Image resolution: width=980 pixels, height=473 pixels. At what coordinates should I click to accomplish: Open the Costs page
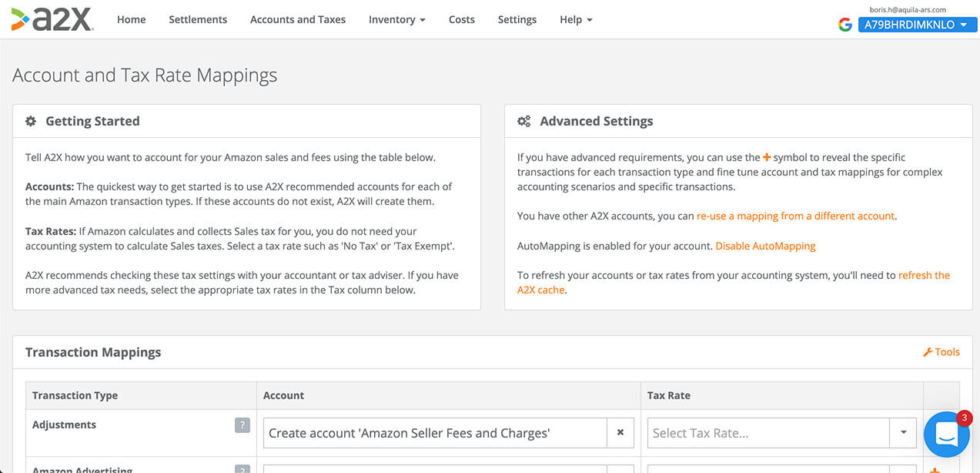click(462, 19)
